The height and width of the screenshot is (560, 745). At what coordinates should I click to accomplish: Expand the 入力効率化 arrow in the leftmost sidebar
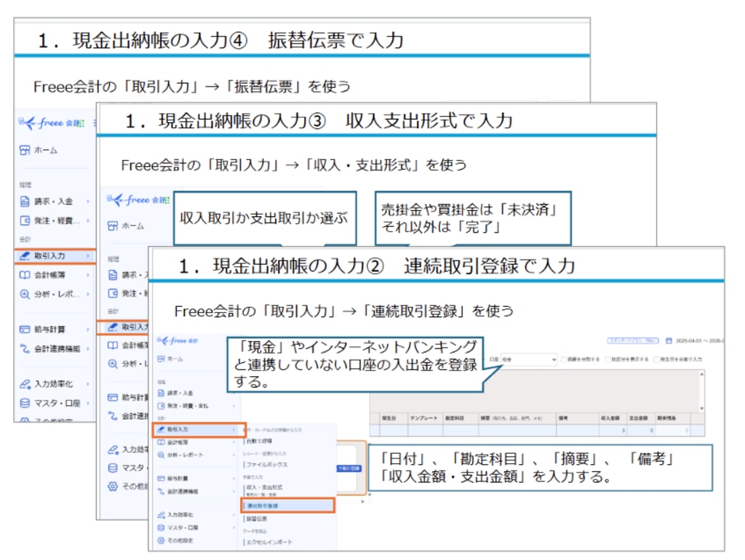click(x=87, y=383)
